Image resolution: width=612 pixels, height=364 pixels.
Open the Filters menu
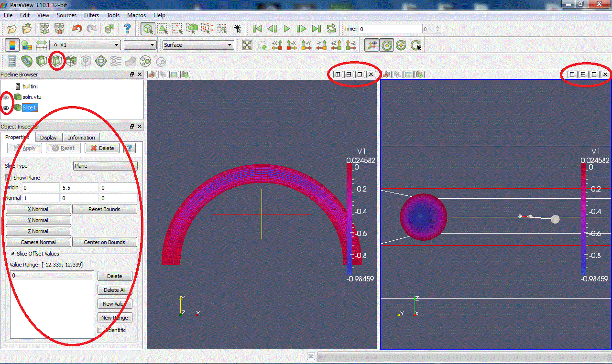pos(91,15)
